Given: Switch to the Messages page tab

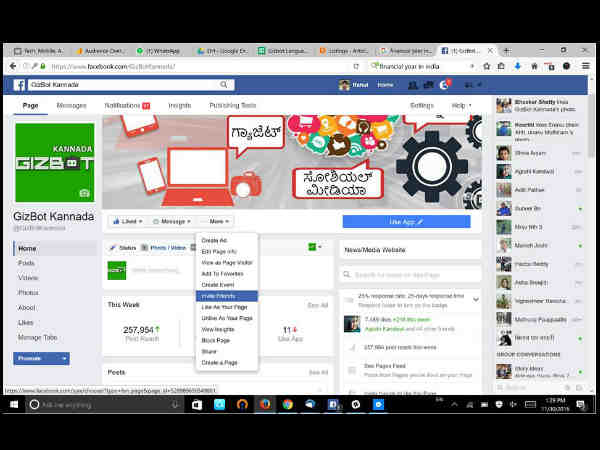Looking at the screenshot, I should 72,106.
